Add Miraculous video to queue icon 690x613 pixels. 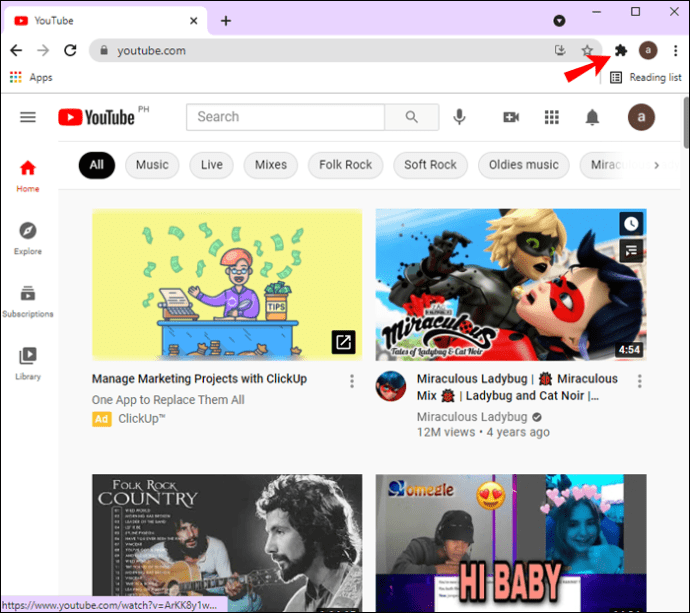(x=631, y=250)
